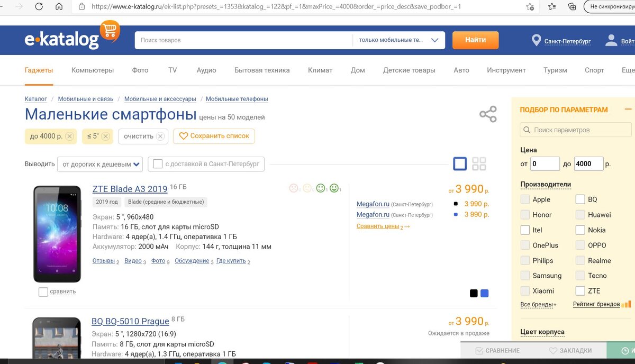This screenshot has height=364, width=635.
Task: Click the BQ BQ-5010 Prague phone image
Action: point(57,337)
